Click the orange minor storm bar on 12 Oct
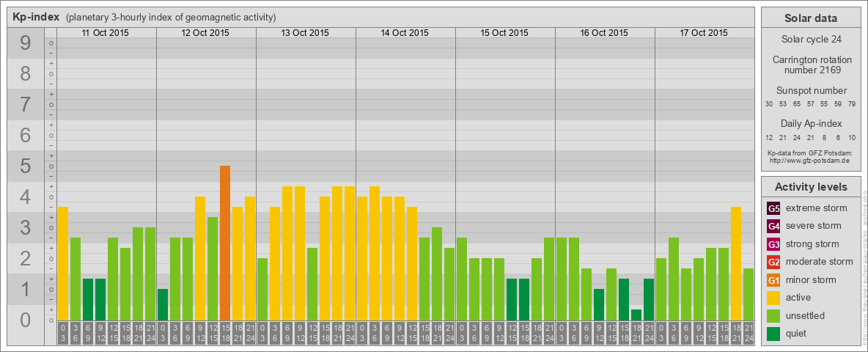868x352 pixels. coord(225,243)
